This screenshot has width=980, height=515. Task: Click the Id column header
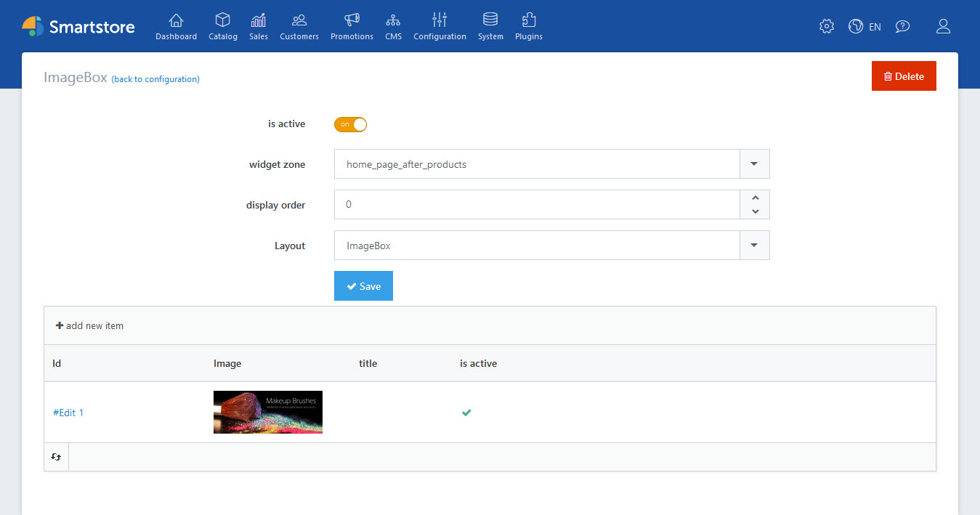57,363
